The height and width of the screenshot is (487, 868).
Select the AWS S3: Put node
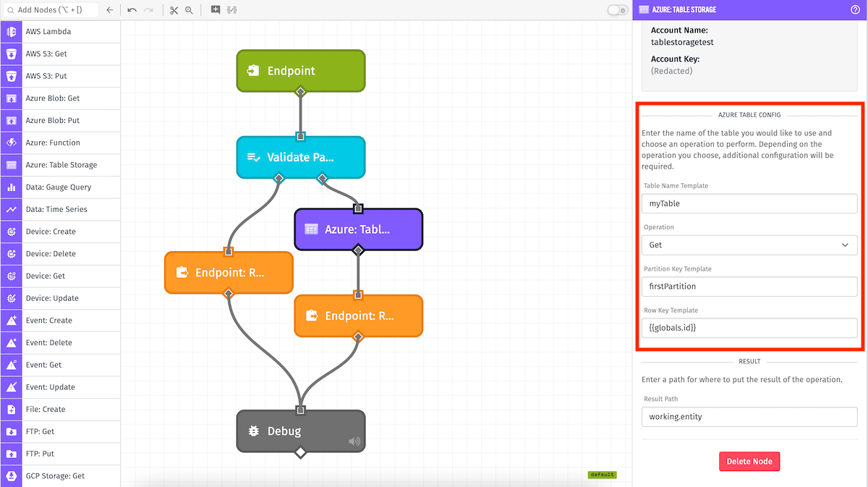(x=60, y=76)
